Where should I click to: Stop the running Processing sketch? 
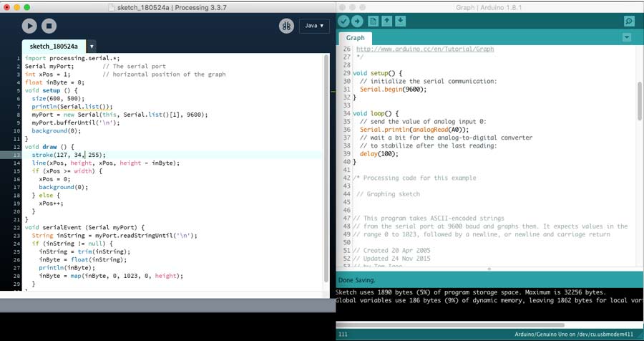point(49,26)
